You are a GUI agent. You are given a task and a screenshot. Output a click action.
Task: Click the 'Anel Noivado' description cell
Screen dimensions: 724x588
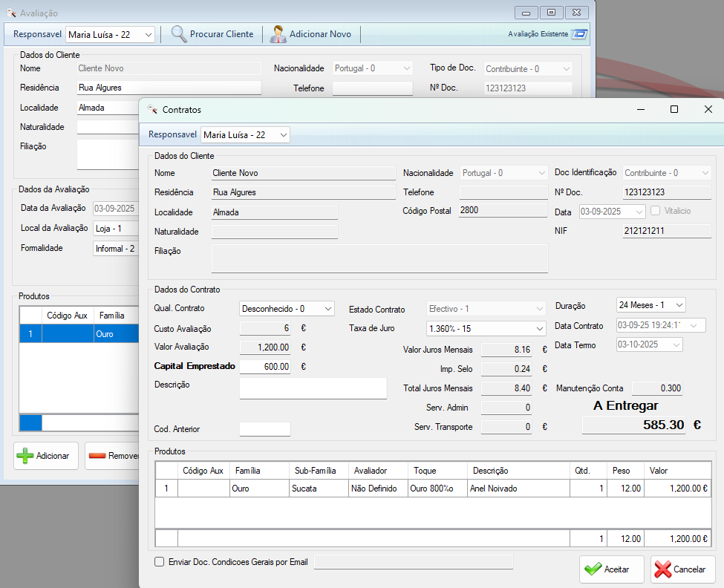[x=519, y=489]
